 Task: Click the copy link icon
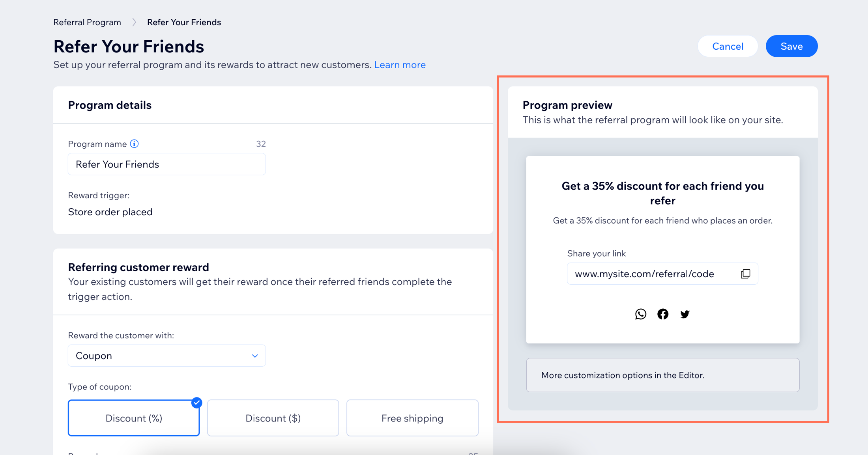click(745, 274)
